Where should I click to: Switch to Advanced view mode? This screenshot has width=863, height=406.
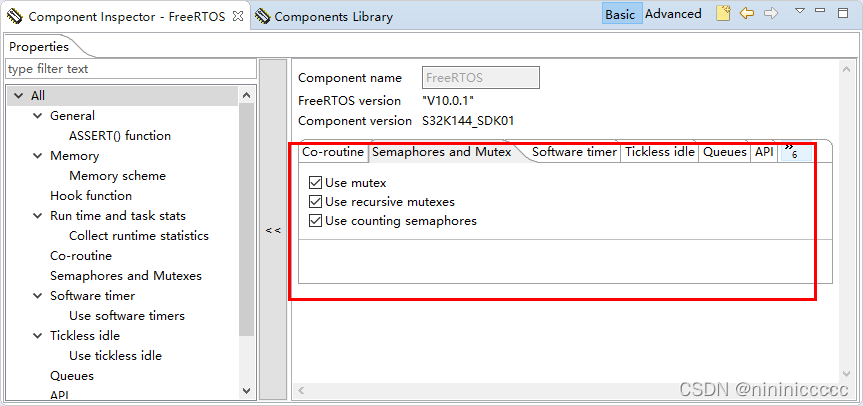[x=673, y=14]
